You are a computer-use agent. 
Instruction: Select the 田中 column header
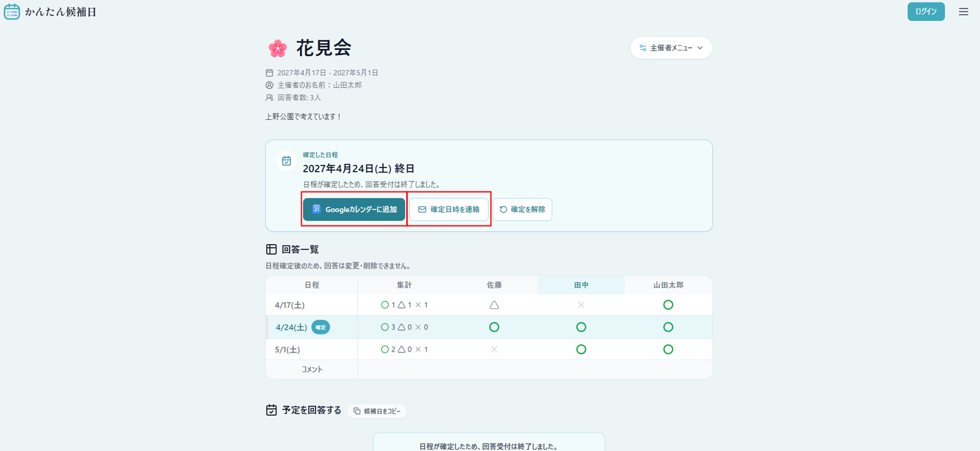pyautogui.click(x=581, y=285)
